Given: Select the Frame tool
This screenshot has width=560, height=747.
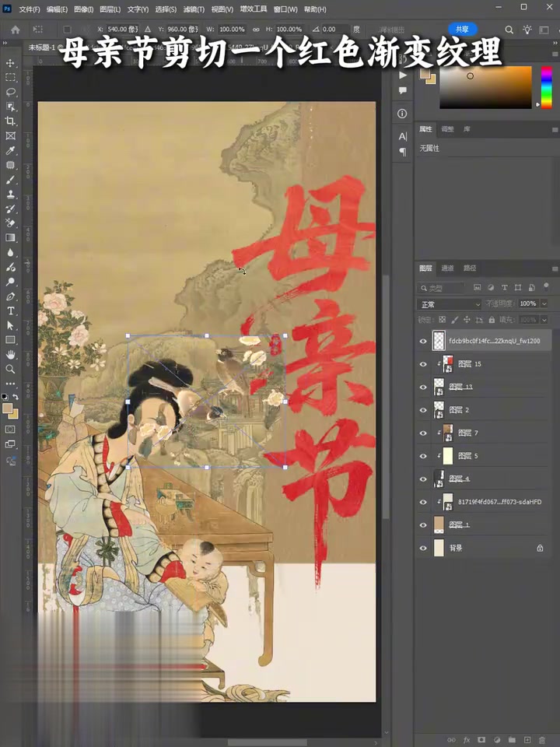Looking at the screenshot, I should tap(10, 135).
